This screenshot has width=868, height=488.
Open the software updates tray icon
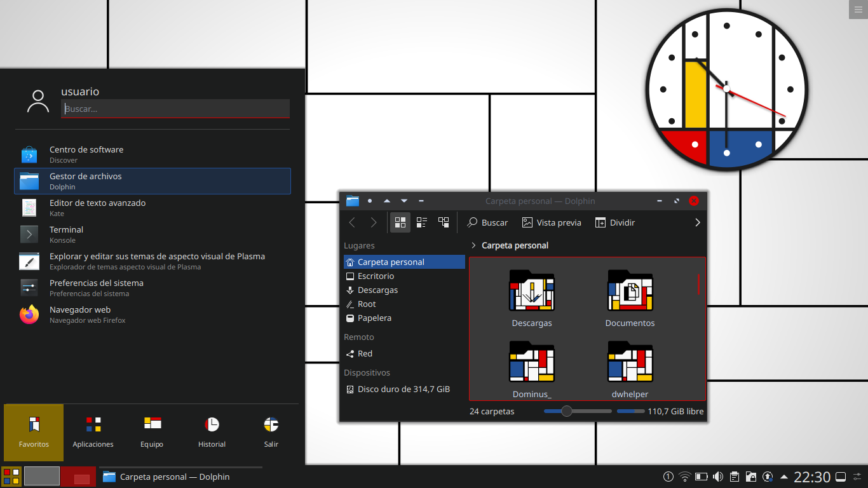point(768,477)
